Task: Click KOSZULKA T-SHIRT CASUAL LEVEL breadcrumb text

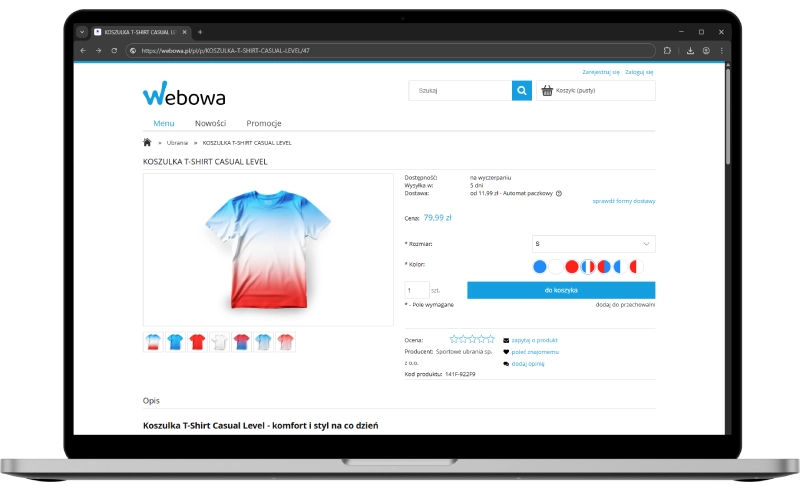Action: click(x=247, y=143)
